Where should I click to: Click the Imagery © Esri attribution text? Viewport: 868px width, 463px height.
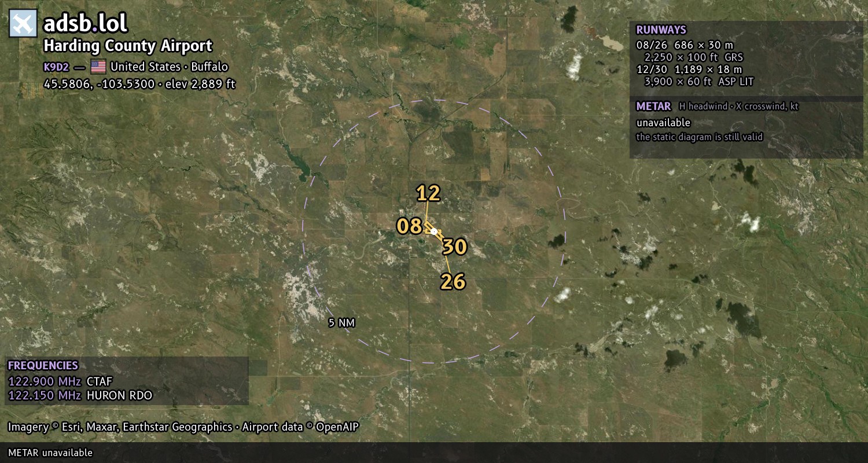(183, 427)
